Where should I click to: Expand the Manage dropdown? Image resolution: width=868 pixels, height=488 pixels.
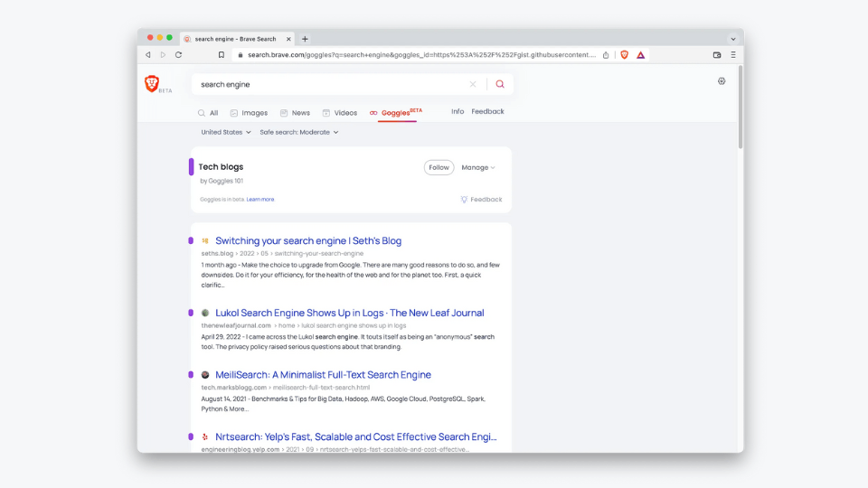(x=478, y=167)
